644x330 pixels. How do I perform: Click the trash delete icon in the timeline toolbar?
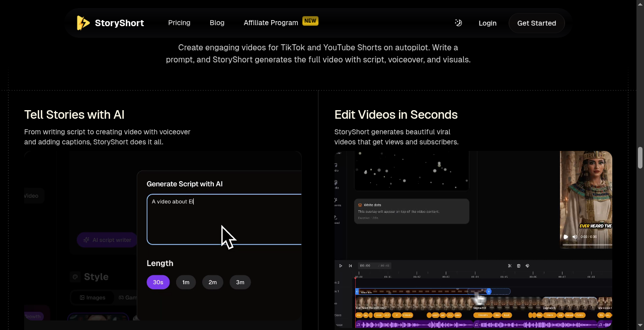click(519, 266)
